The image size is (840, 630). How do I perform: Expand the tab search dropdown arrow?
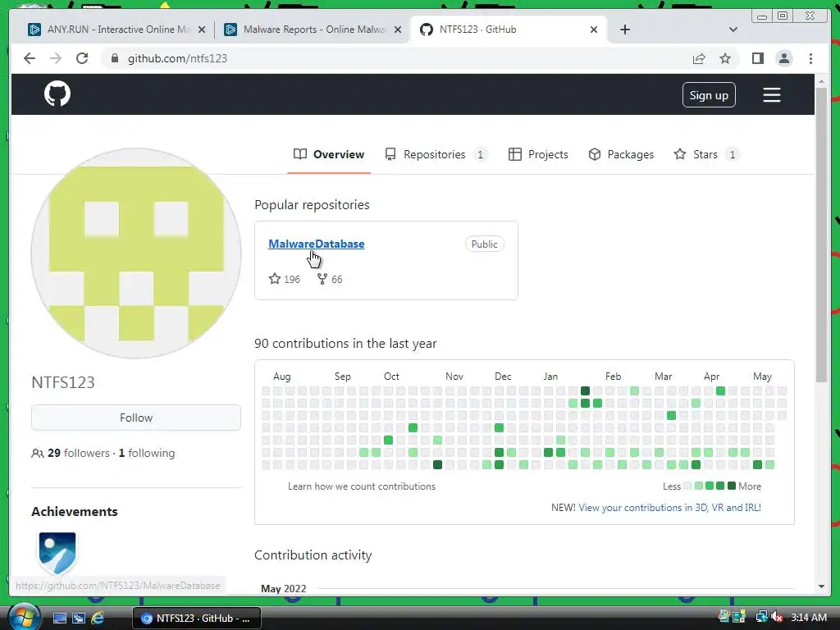pos(733,30)
